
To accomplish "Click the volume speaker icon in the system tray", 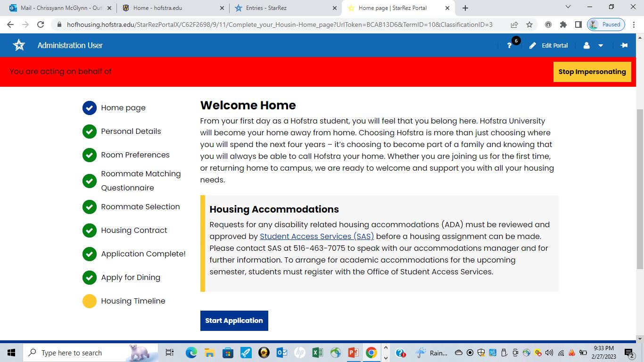I will point(549,353).
